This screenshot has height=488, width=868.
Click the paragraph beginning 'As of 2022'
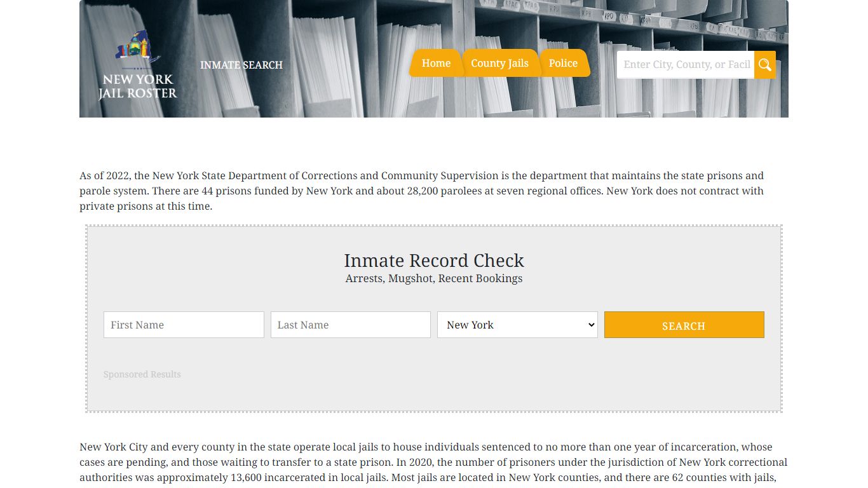[422, 191]
